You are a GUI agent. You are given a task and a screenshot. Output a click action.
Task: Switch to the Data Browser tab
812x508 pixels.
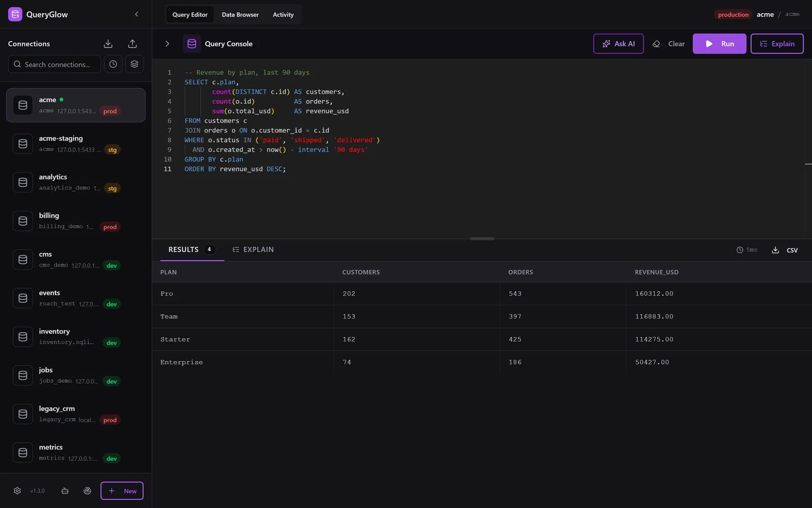[240, 15]
